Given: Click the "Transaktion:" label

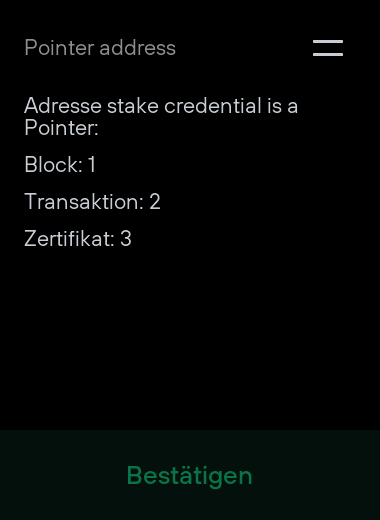Looking at the screenshot, I should pyautogui.click(x=84, y=201).
